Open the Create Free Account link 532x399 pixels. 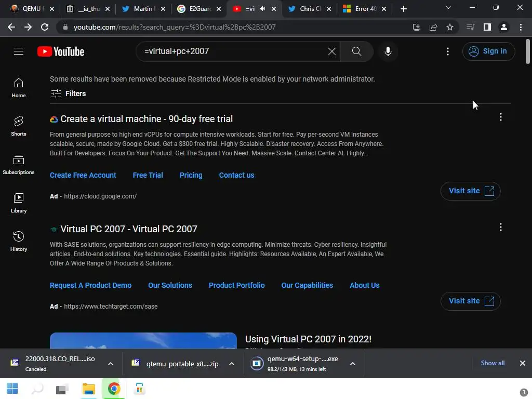pos(83,175)
